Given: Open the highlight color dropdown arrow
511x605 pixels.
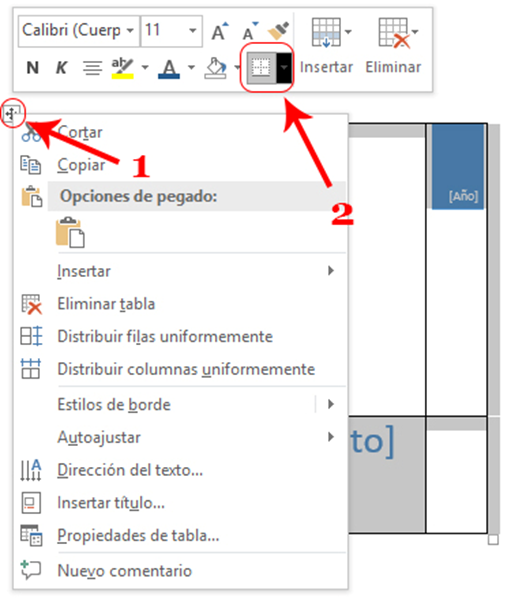Looking at the screenshot, I should tap(145, 68).
